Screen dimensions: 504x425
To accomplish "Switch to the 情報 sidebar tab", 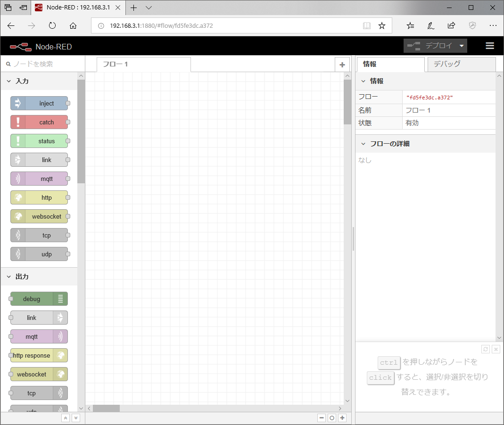I will pyautogui.click(x=390, y=65).
